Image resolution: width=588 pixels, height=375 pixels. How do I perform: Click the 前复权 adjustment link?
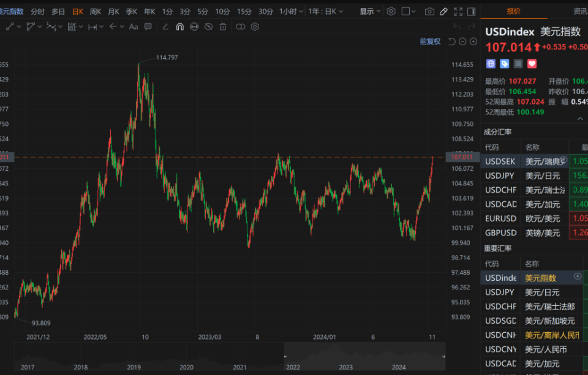point(430,42)
